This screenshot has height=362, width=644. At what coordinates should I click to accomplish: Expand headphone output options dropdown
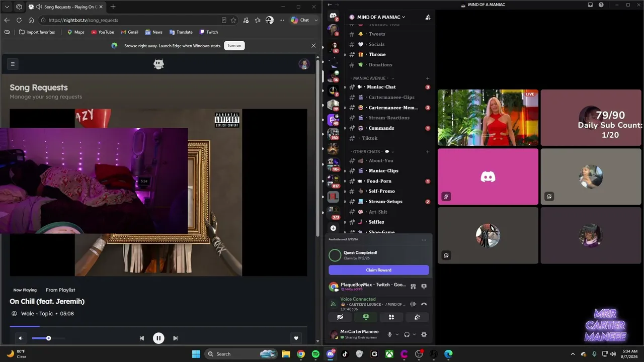[414, 334]
